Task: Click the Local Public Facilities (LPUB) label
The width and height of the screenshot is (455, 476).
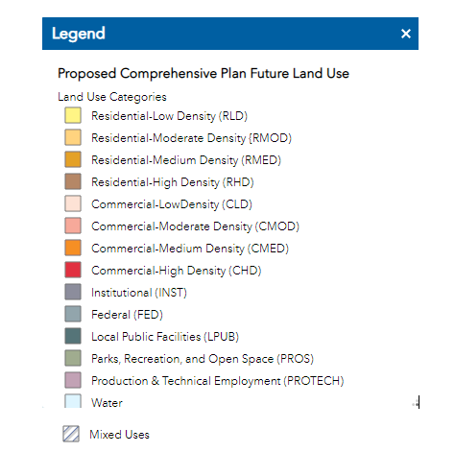Action: (165, 337)
